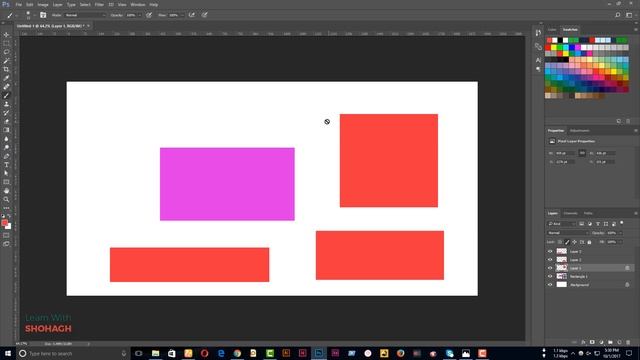Open the Image menu
The image size is (640, 360).
pos(43,4)
